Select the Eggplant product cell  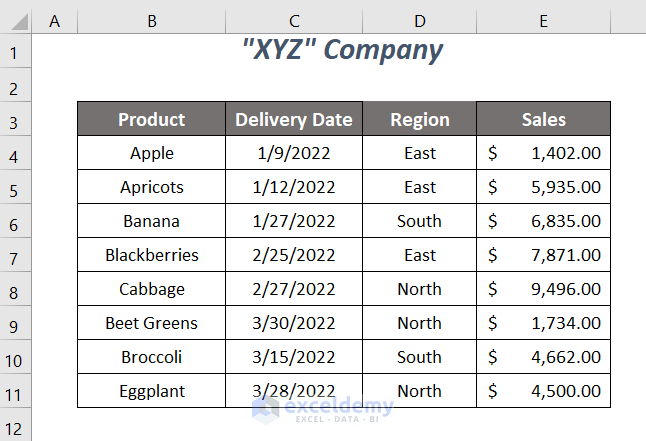(151, 392)
